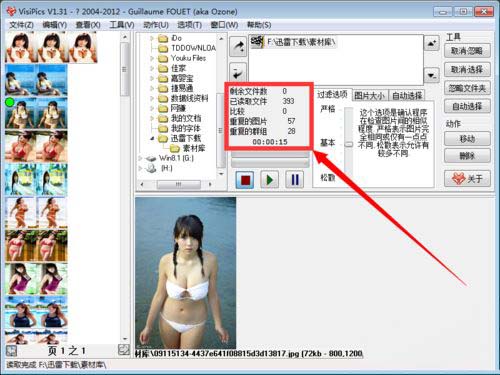Screen dimensions: 500x375
Task: Select the 我的字体 folder
Action: tap(179, 128)
